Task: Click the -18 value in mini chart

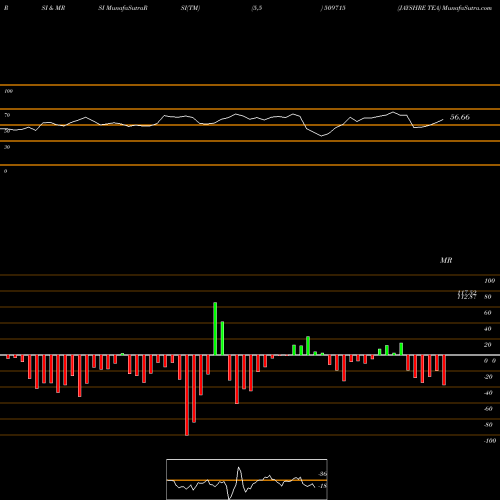Action: coord(322,486)
